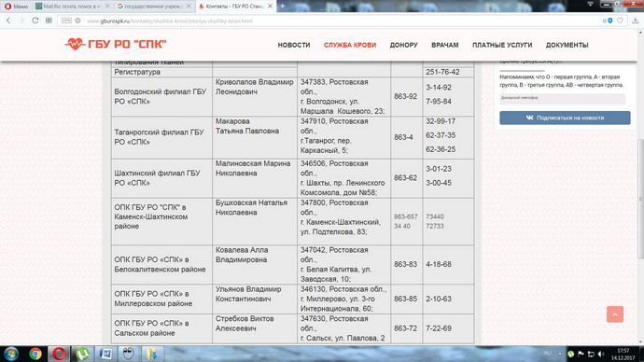This screenshot has height=362, width=644.
Task: Open the ДОКУМЕНТЫ menu item
Action: 567,45
